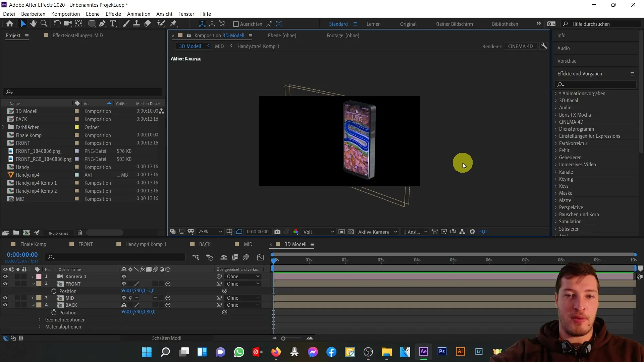Click the 8-Bit-Kanal color depth button
The image size is (644, 362).
pos(58,233)
